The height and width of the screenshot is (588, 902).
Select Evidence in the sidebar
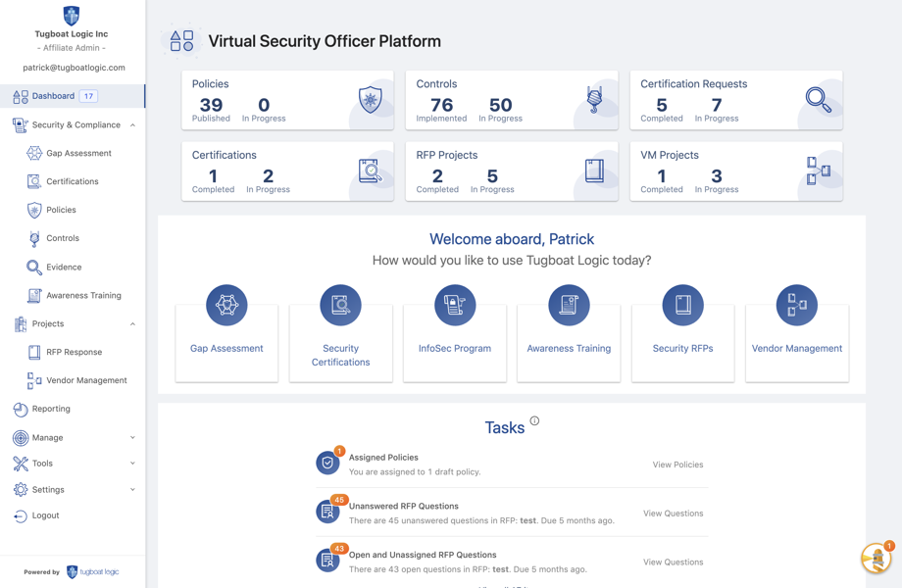click(x=64, y=267)
